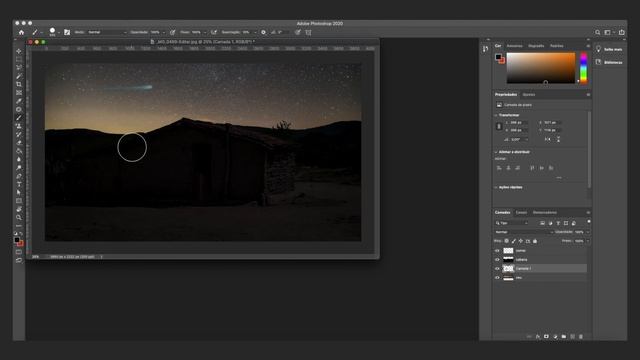Open the smoothing options gear icon

tap(263, 32)
